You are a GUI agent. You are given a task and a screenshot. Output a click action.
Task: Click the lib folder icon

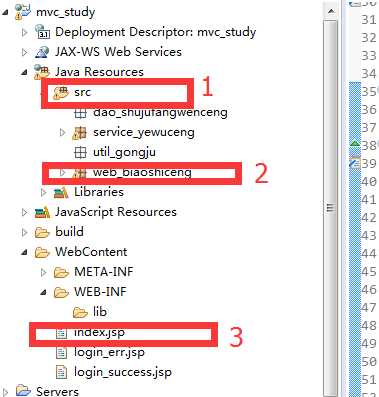[x=80, y=312]
